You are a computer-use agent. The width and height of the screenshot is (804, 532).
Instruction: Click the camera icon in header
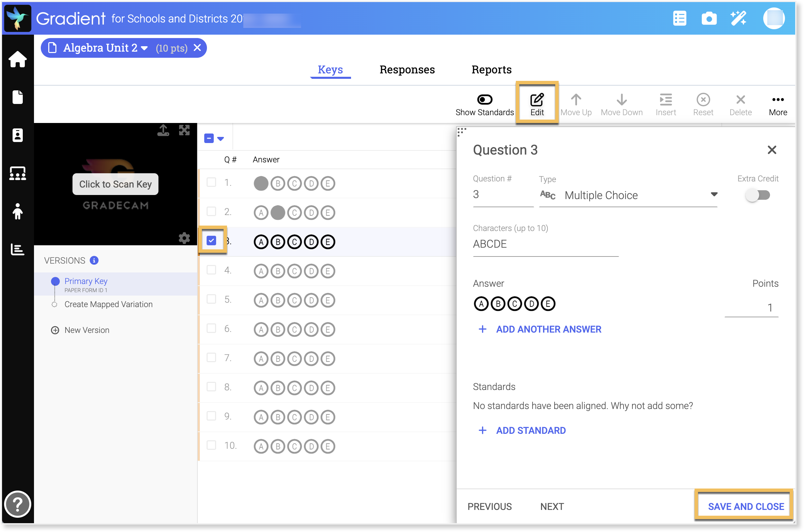pos(709,18)
